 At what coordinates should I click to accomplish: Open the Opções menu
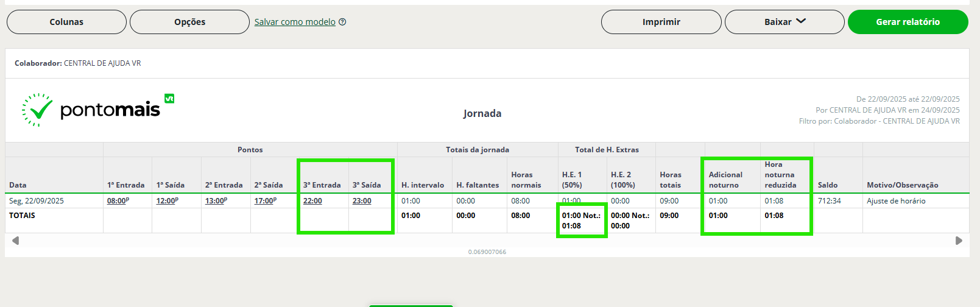pyautogui.click(x=189, y=22)
